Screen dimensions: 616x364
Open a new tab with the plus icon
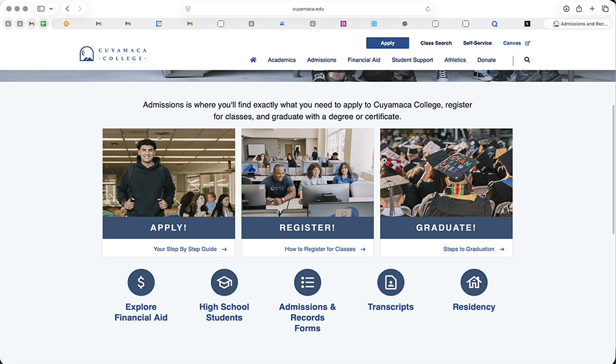point(592,9)
